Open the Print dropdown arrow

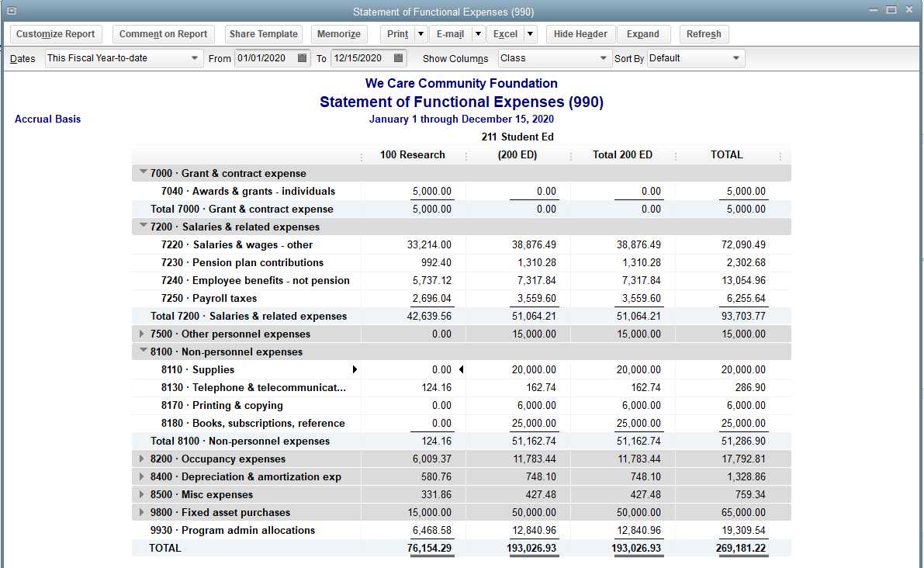click(x=420, y=34)
